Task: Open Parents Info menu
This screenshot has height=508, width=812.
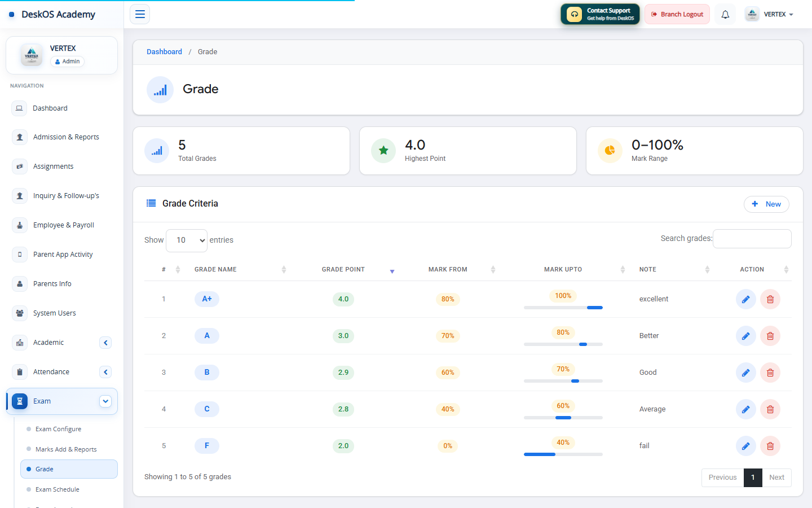Action: [62, 284]
